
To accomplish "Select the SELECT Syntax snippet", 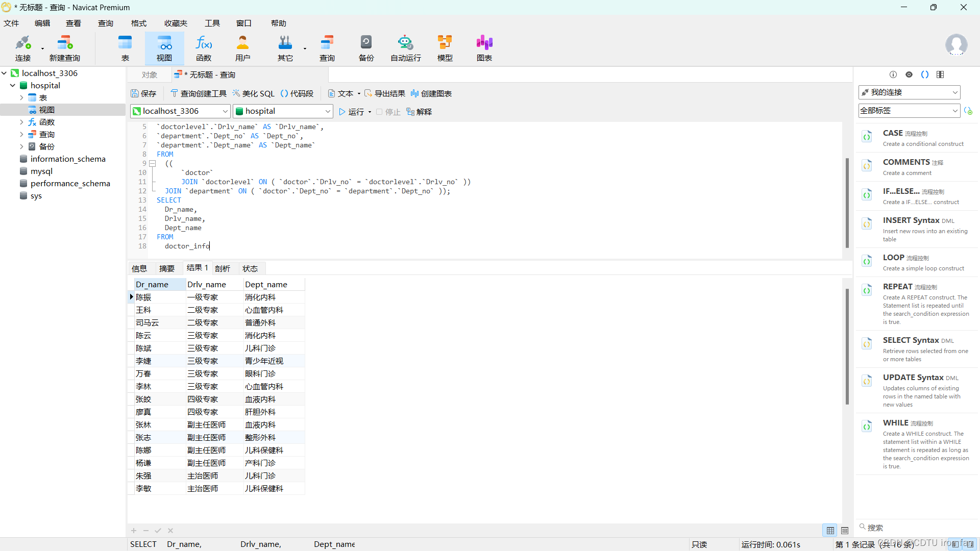I will (x=918, y=349).
